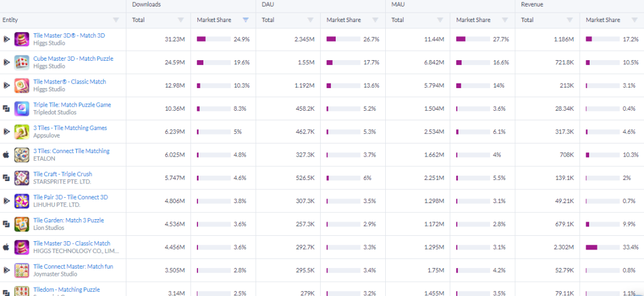Open 3 Tiles: Connect Tile Matching link
Screen dimensions: 644x296
coord(72,151)
